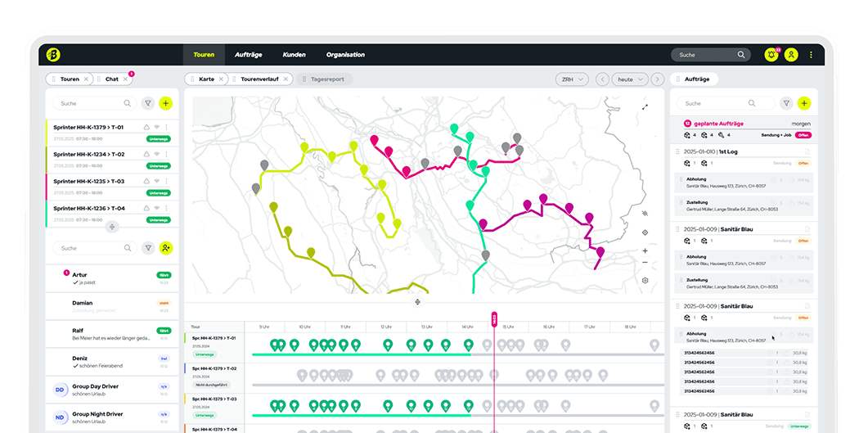The height and width of the screenshot is (433, 868).
Task: Switch to the Aufträge menu
Action: [x=248, y=55]
